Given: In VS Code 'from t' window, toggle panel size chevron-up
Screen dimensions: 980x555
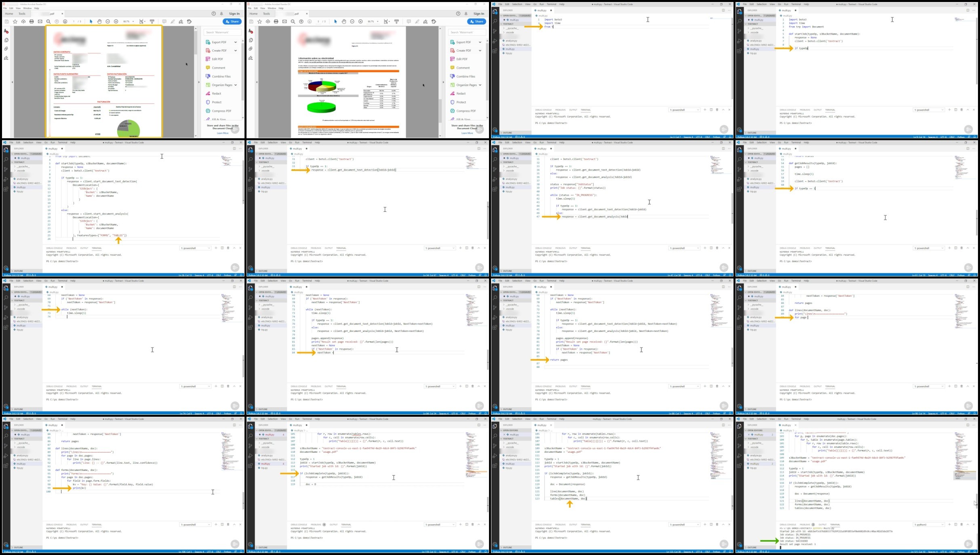Looking at the screenshot, I should [x=723, y=110].
